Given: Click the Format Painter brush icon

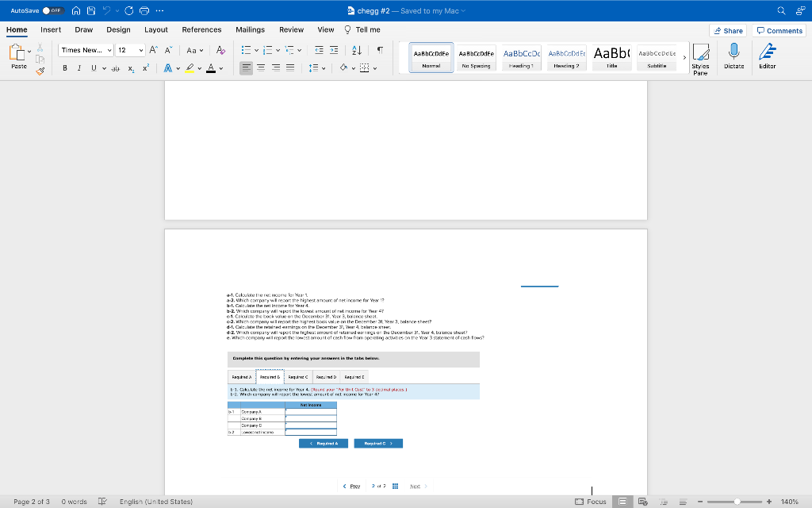Looking at the screenshot, I should point(40,71).
